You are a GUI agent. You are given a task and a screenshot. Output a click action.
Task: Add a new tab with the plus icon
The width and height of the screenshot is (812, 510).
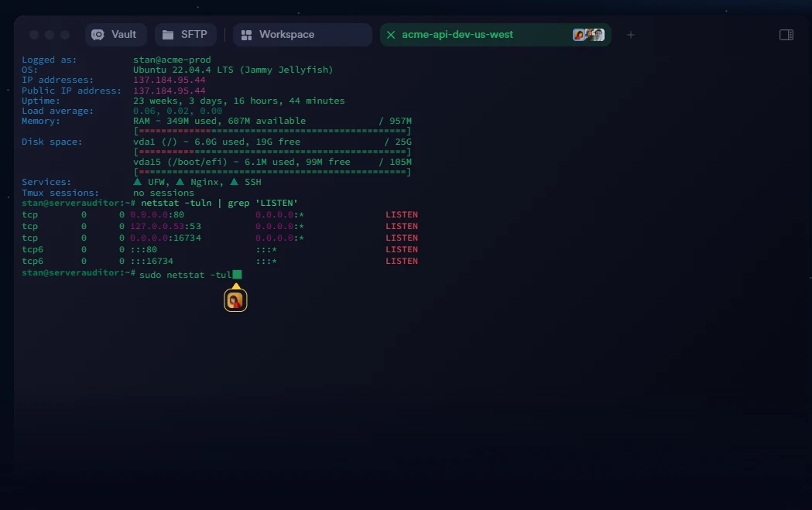(x=630, y=35)
